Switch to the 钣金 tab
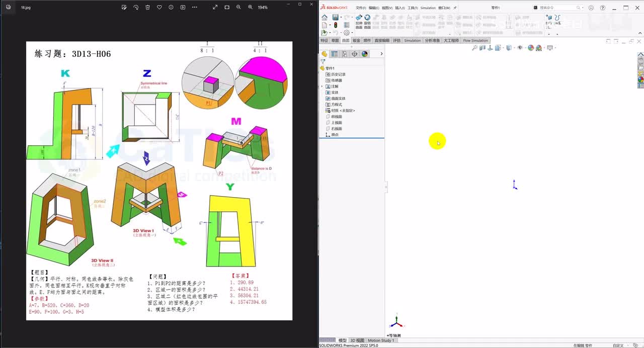The image size is (644, 348). 356,41
